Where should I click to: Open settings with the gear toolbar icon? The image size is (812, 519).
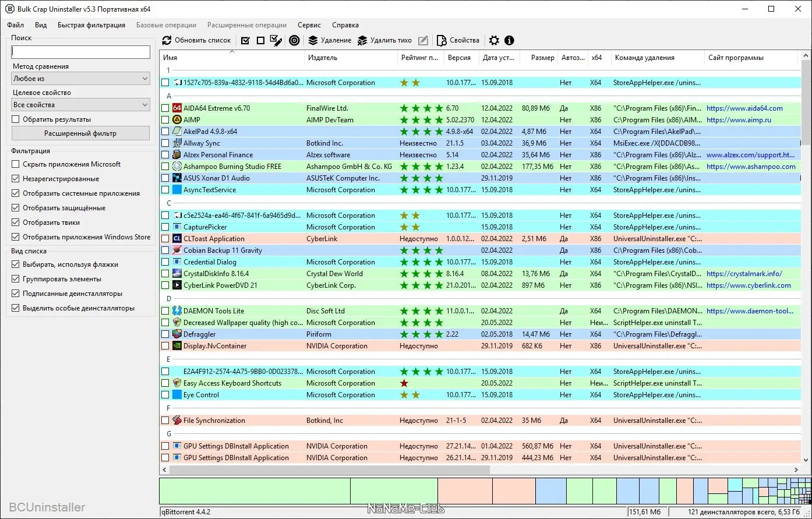(x=494, y=40)
